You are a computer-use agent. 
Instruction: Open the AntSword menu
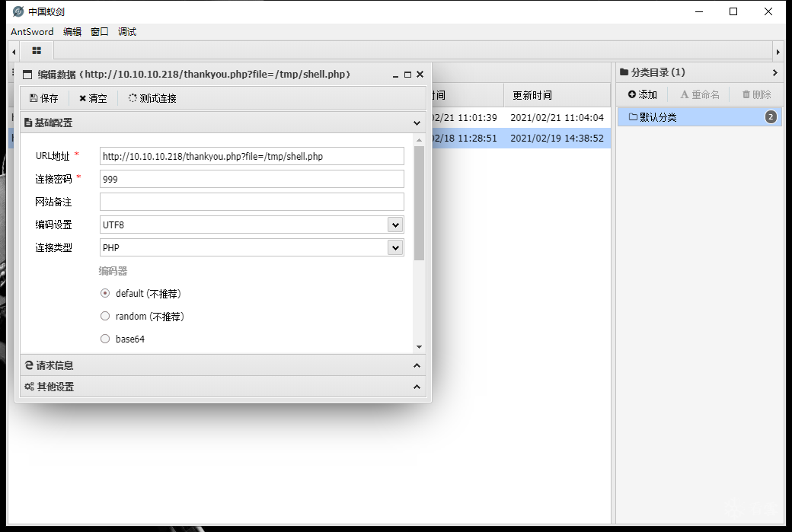[32, 31]
